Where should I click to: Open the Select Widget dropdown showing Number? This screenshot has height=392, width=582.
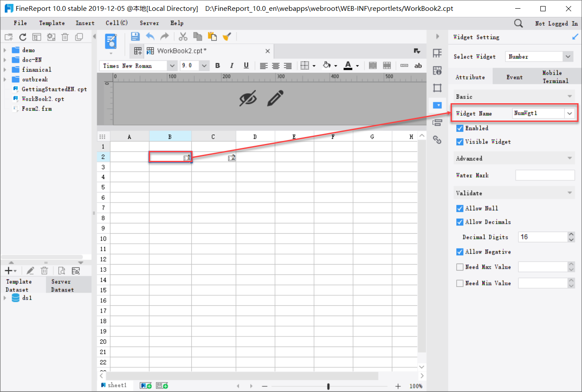pos(567,56)
